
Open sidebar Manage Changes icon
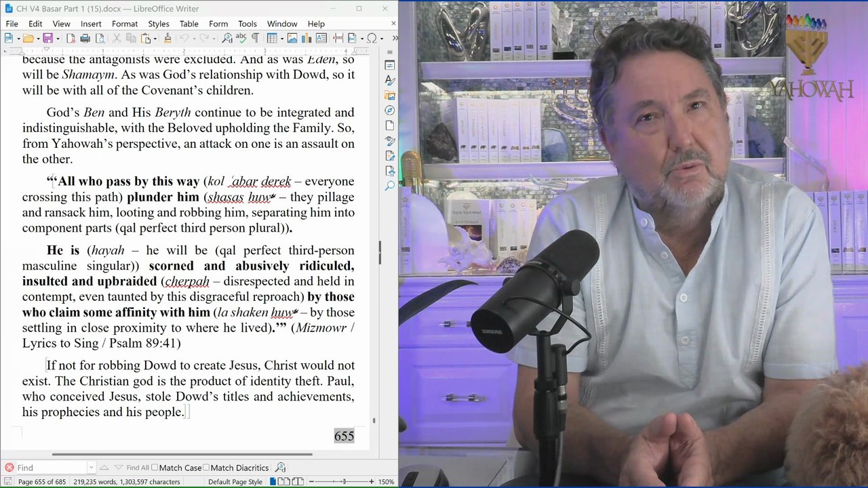(390, 156)
